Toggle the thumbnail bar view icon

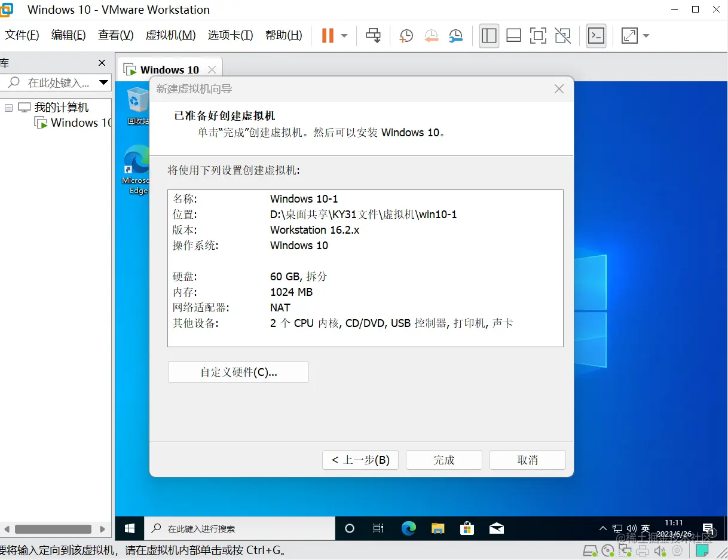point(513,36)
